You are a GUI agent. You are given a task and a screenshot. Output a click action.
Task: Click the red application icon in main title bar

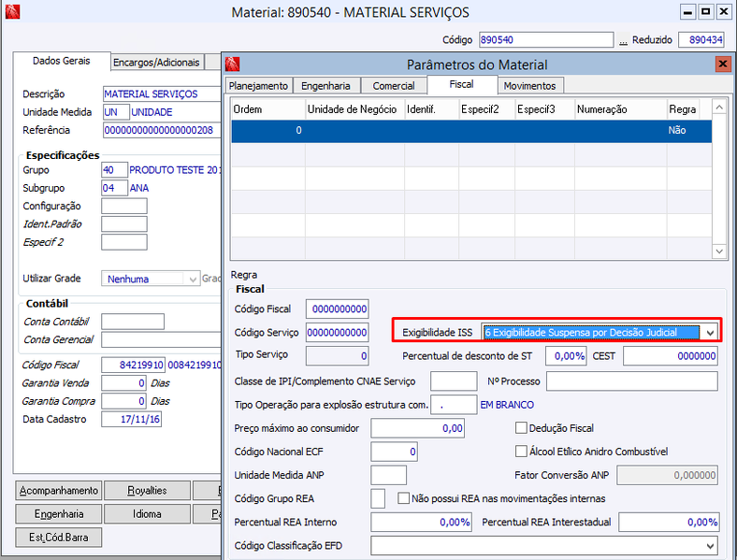[x=12, y=12]
